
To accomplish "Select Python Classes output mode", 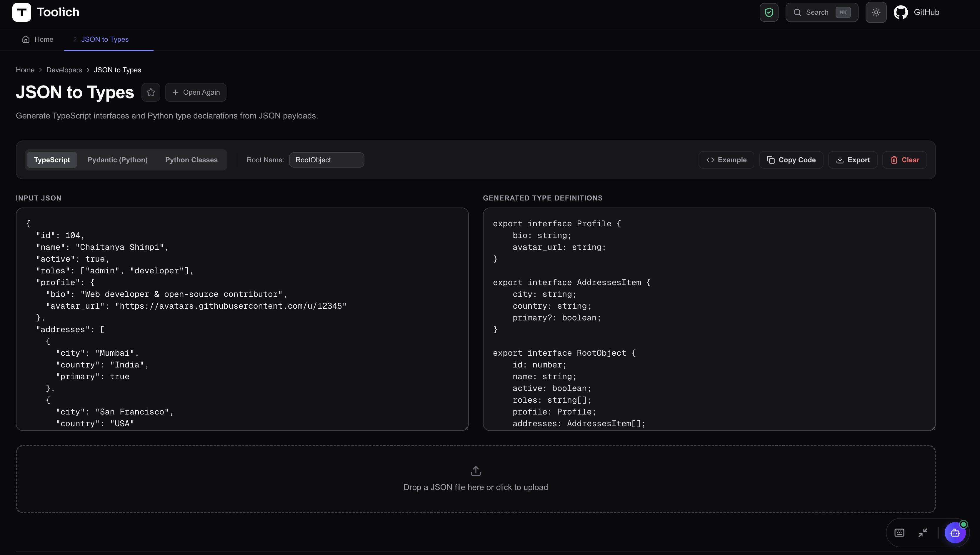I will (191, 160).
